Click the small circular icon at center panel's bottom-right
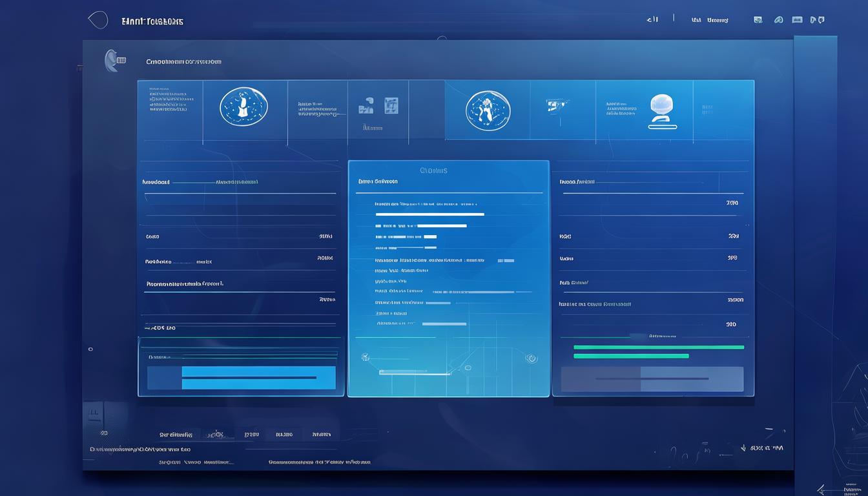The height and width of the screenshot is (496, 868). coord(531,358)
